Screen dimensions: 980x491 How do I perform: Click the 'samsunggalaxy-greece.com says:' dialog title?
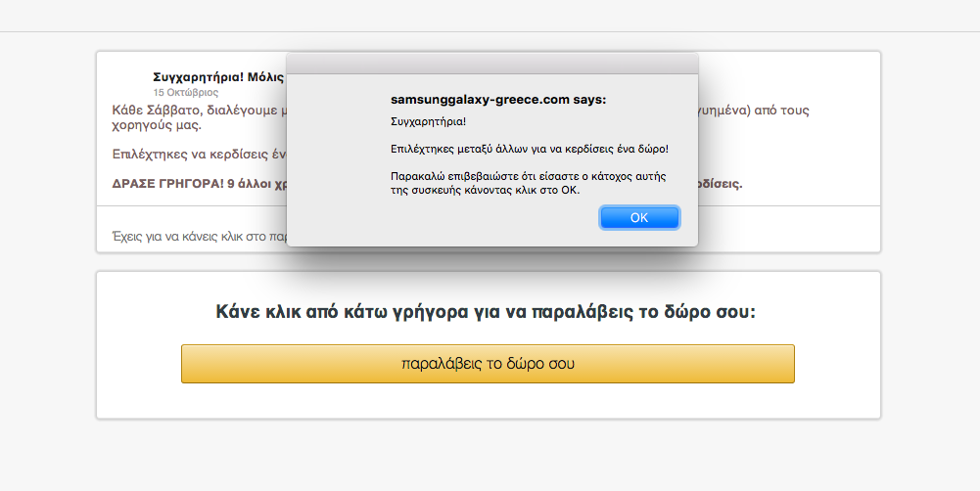click(498, 100)
